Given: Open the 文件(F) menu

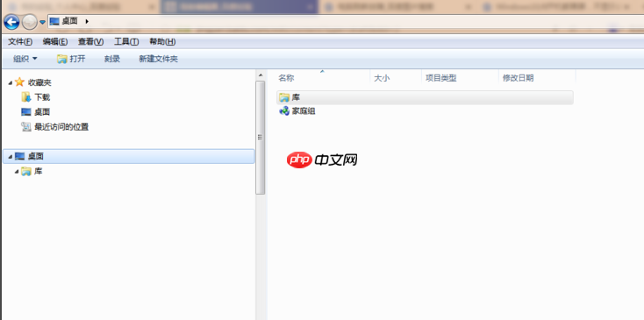Looking at the screenshot, I should coord(20,41).
